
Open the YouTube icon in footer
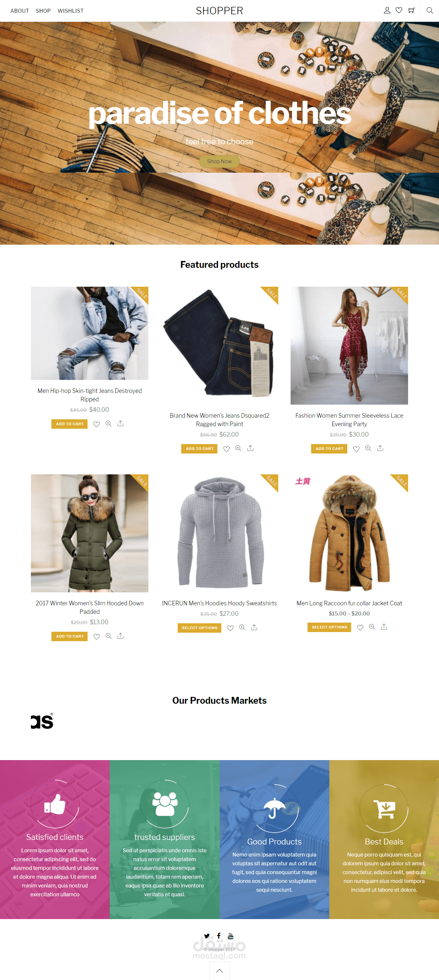[x=230, y=936]
